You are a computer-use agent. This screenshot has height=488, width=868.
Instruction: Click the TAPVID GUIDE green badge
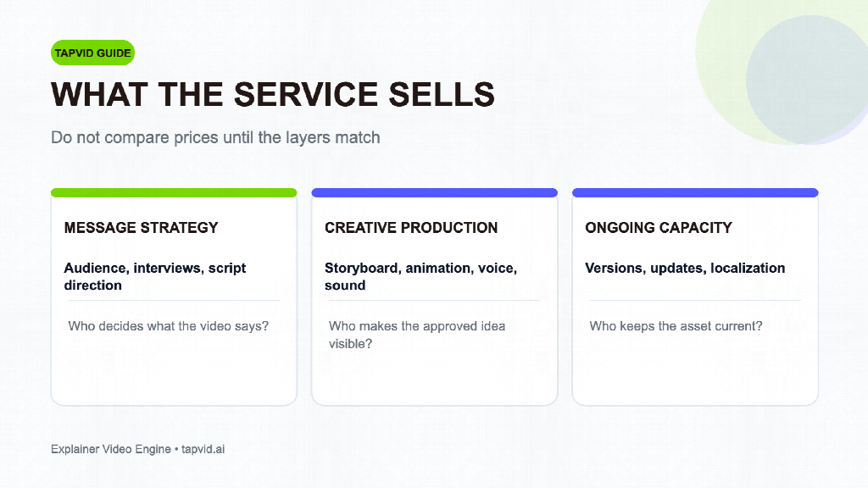click(x=92, y=53)
